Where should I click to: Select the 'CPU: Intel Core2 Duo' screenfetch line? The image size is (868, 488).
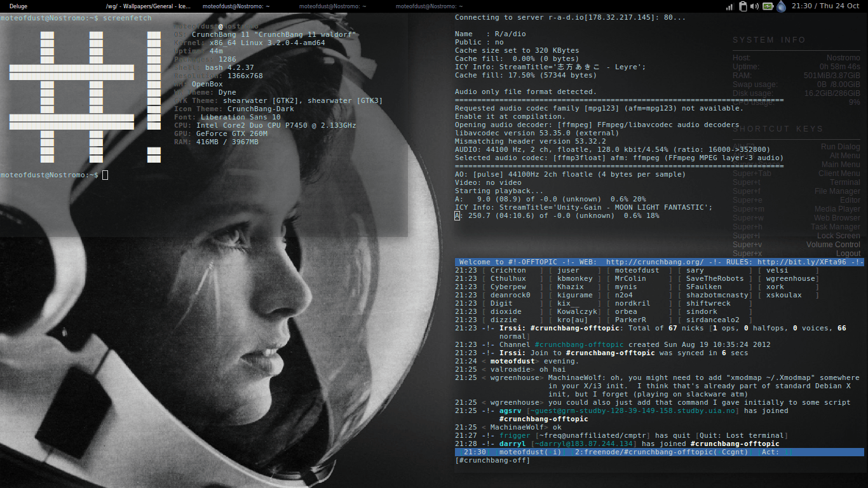pos(265,126)
